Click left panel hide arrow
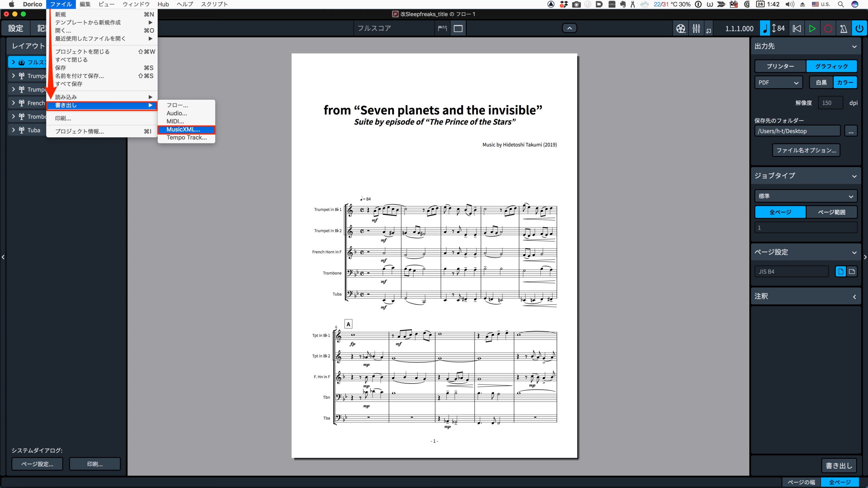Screen dimensions: 868x488 [3, 257]
